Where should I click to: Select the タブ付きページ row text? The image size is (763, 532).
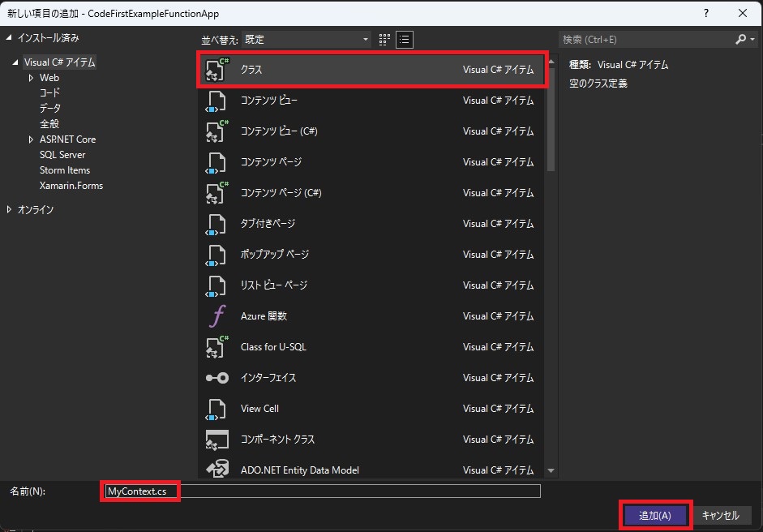(x=268, y=223)
